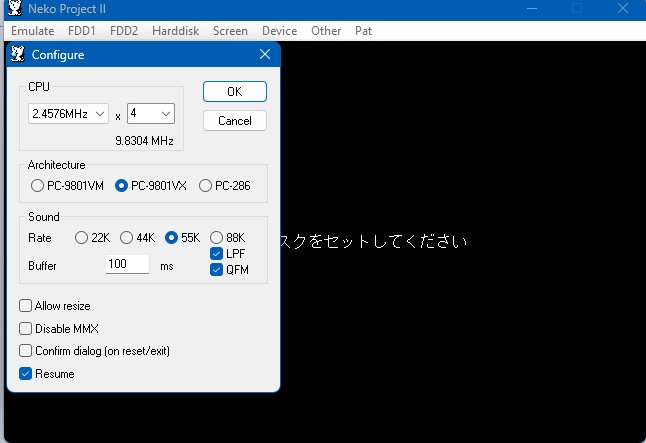Confirm settings with the OK button

pyautogui.click(x=235, y=91)
